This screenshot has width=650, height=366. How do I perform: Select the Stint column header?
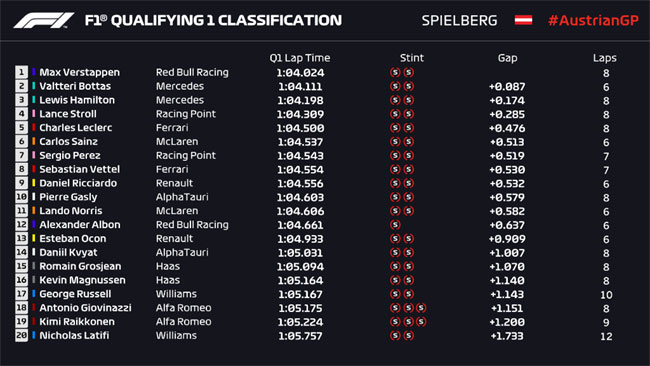pos(412,58)
